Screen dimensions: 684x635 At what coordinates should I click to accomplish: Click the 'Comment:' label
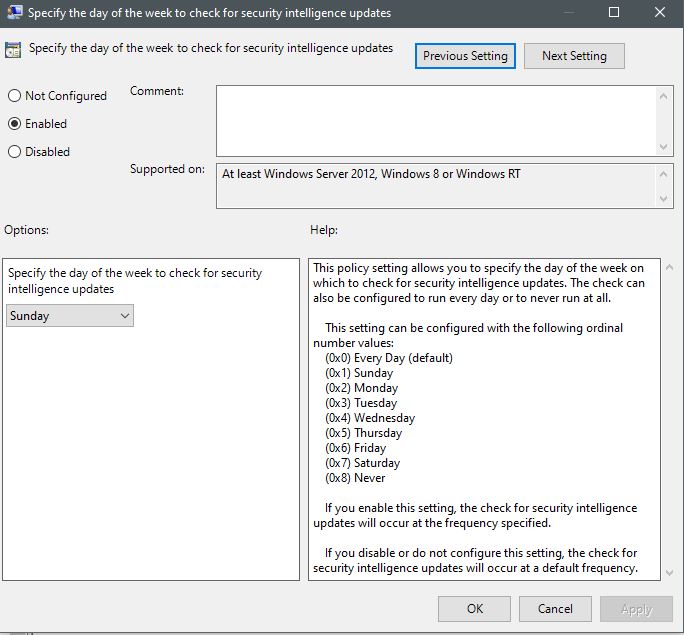tap(157, 91)
